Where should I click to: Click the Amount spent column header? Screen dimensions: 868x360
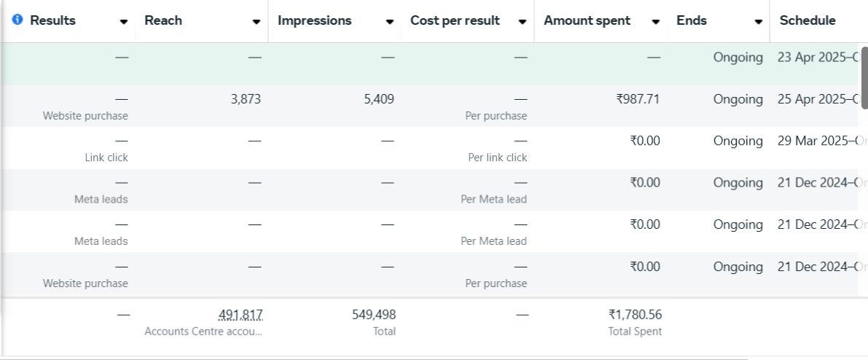tap(587, 20)
